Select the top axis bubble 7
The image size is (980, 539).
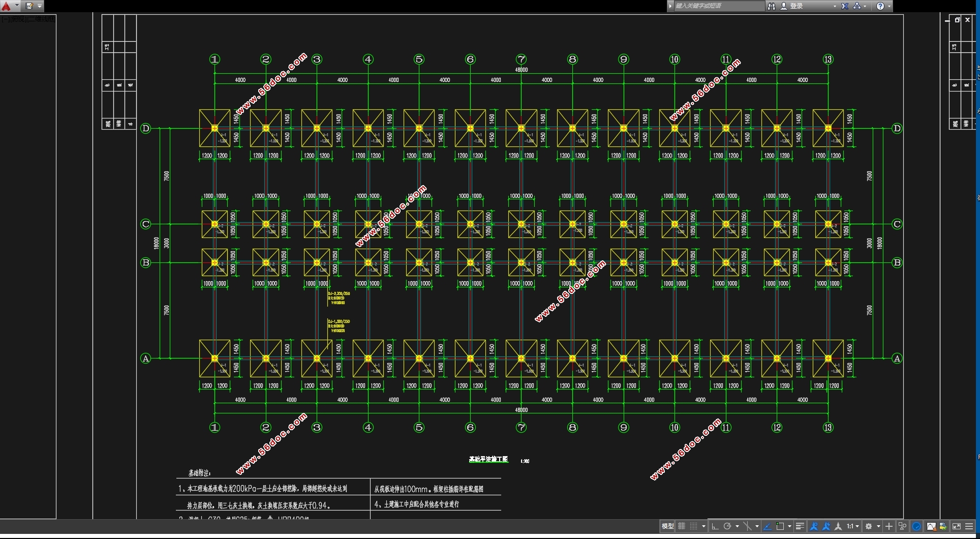pos(521,59)
